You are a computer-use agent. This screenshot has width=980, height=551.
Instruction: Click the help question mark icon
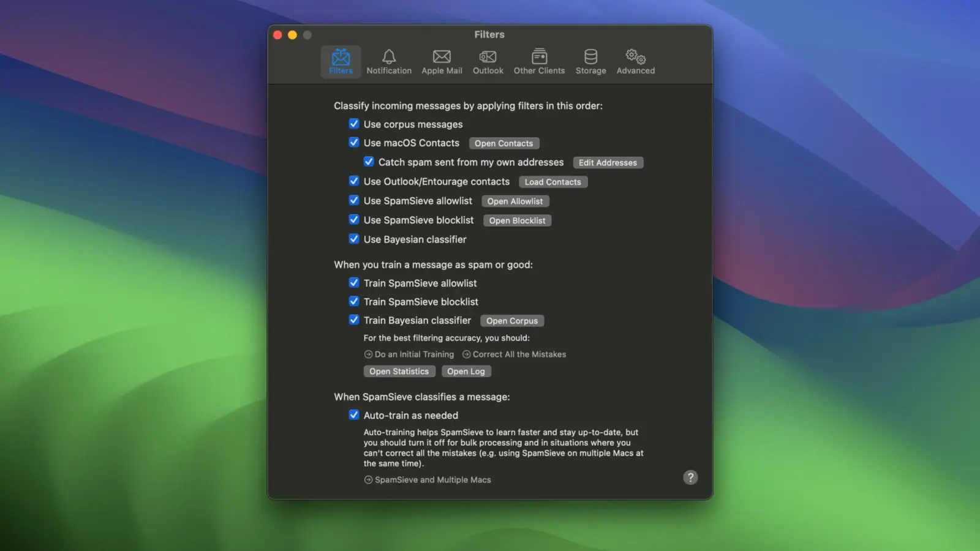point(691,478)
